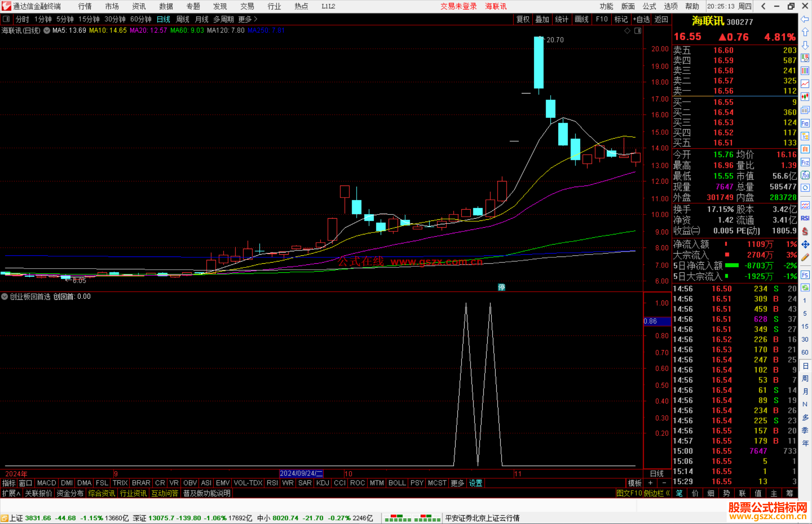
Task: Toggle the square panel icon above the chart
Action: point(638,31)
